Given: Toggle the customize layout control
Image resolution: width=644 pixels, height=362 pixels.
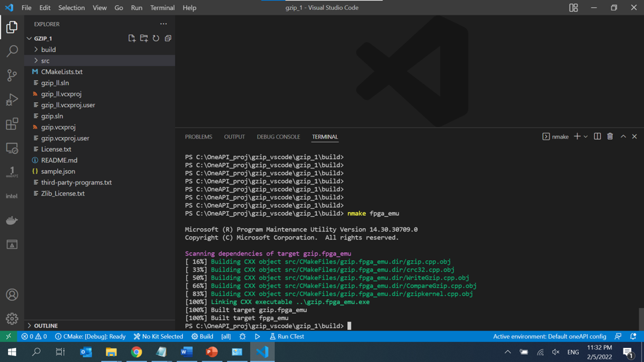Looking at the screenshot, I should pyautogui.click(x=573, y=8).
